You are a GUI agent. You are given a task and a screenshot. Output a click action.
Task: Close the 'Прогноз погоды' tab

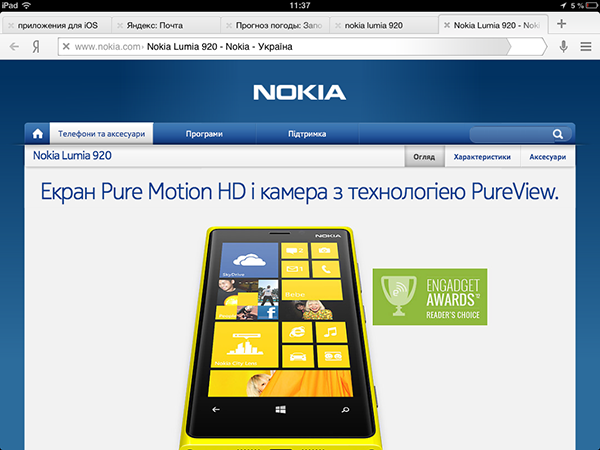tap(229, 26)
